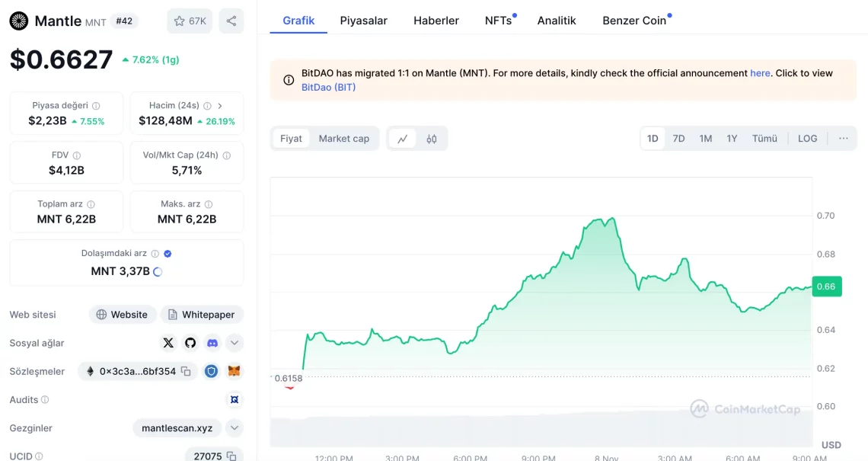Click the Ethereum icon in contract chip
Image resolution: width=868 pixels, height=461 pixels.
(x=90, y=371)
